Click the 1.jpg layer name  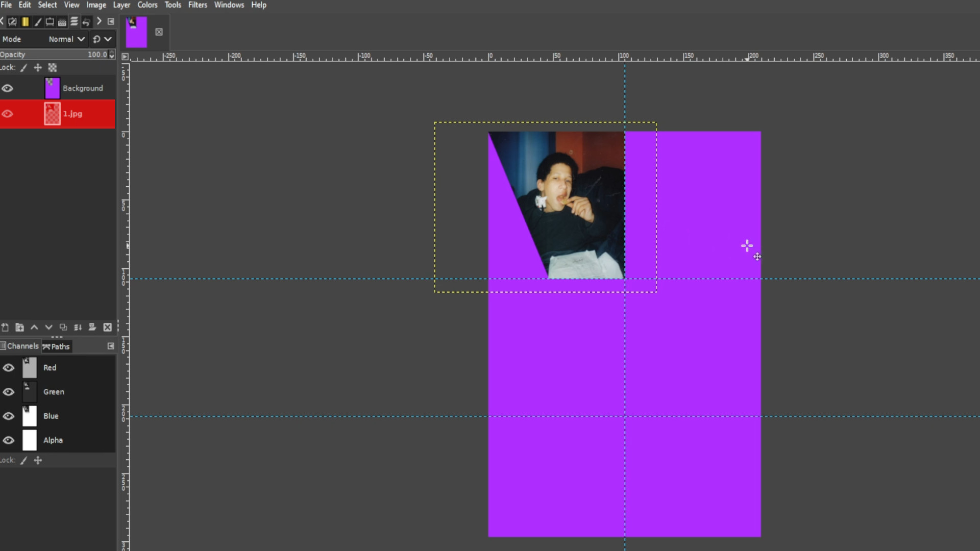coord(72,114)
